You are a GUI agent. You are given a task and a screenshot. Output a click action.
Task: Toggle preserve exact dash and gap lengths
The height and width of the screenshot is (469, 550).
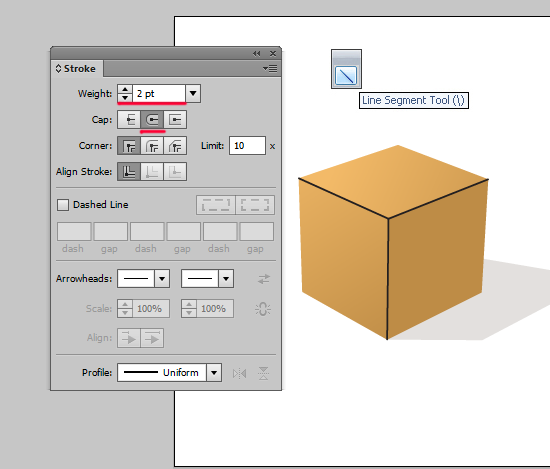click(x=216, y=205)
